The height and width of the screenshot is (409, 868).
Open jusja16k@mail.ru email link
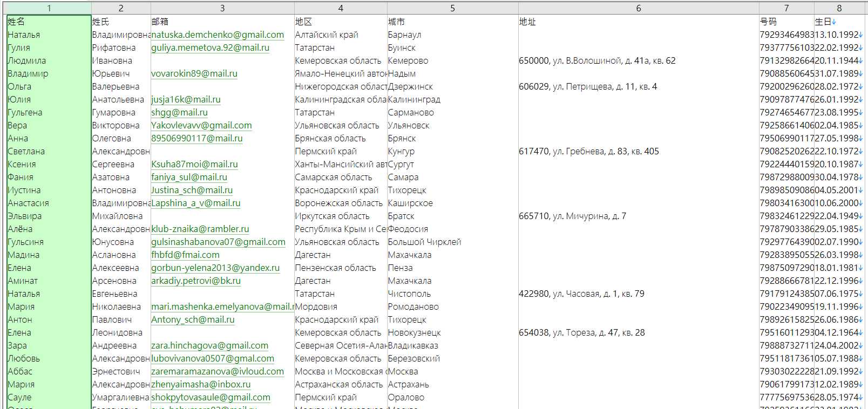(x=186, y=99)
